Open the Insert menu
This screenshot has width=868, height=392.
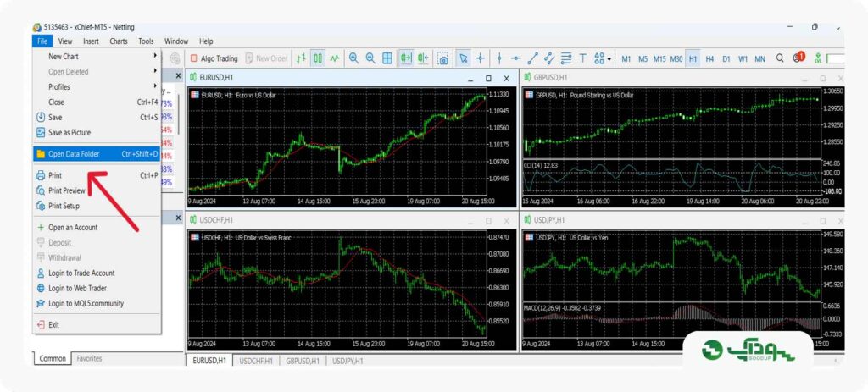pyautogui.click(x=91, y=41)
